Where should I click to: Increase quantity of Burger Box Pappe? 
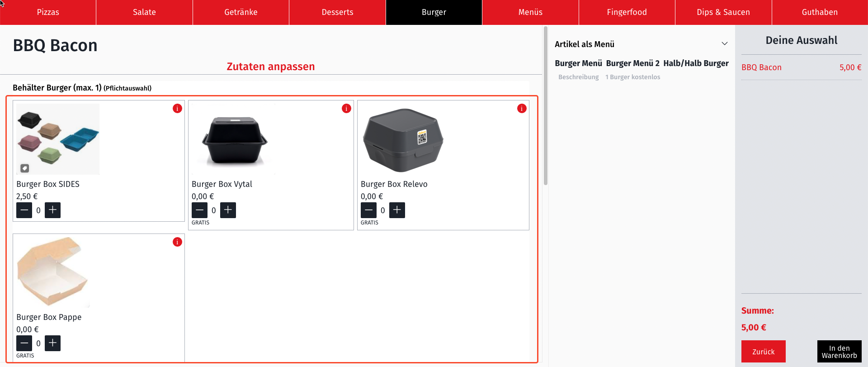[52, 343]
